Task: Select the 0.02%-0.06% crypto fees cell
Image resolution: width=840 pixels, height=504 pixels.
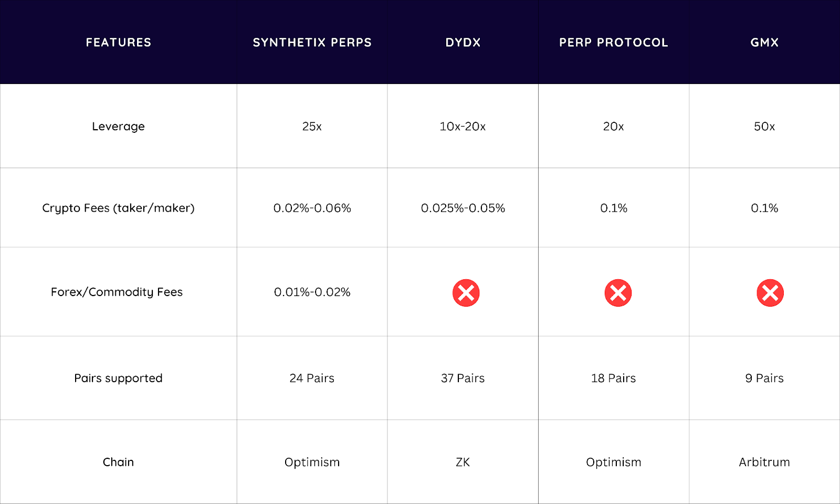Action: pos(312,208)
